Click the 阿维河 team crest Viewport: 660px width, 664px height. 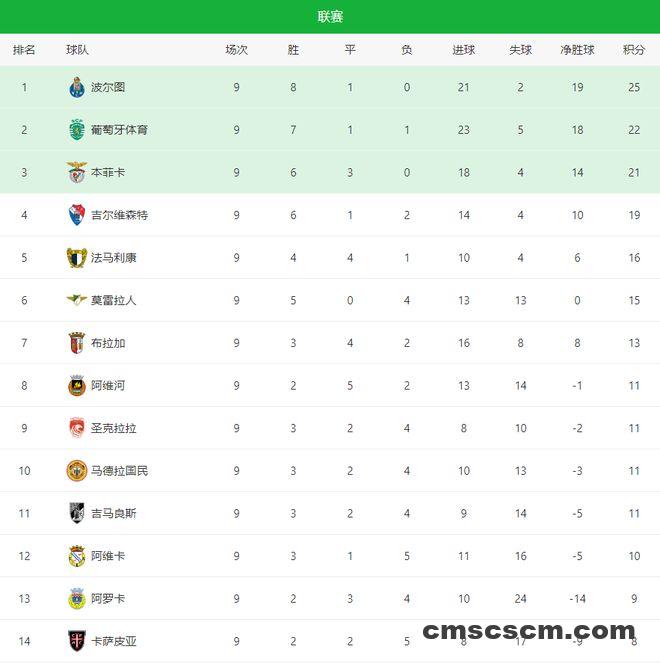tap(77, 385)
